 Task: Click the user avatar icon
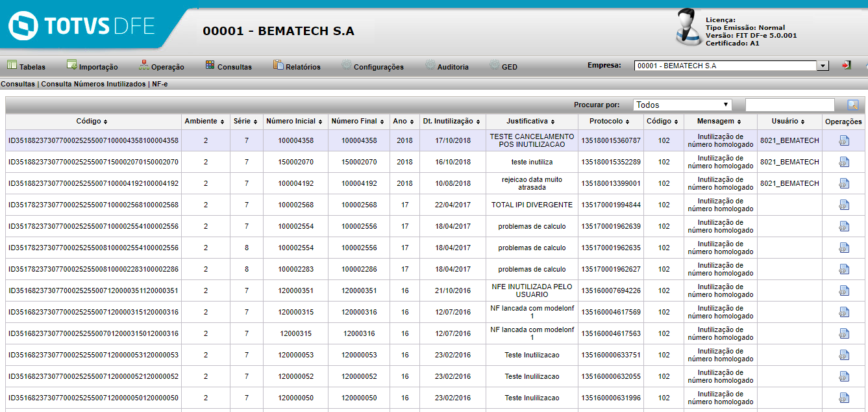point(689,26)
